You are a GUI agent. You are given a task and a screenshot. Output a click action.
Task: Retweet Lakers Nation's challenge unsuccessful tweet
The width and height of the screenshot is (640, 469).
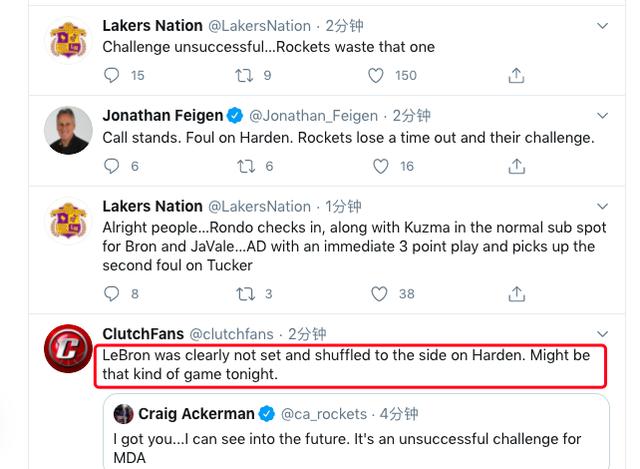244,75
